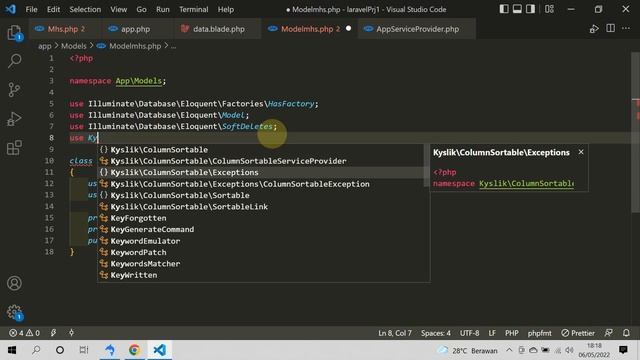Click the breadcrumb ellipsis symbol segment
The width and height of the screenshot is (640, 360).
173,47
